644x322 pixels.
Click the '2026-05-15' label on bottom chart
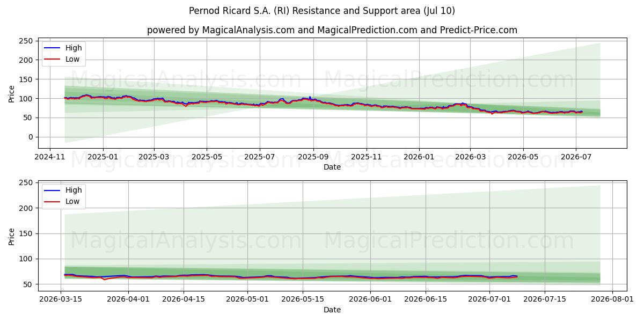(x=303, y=299)
